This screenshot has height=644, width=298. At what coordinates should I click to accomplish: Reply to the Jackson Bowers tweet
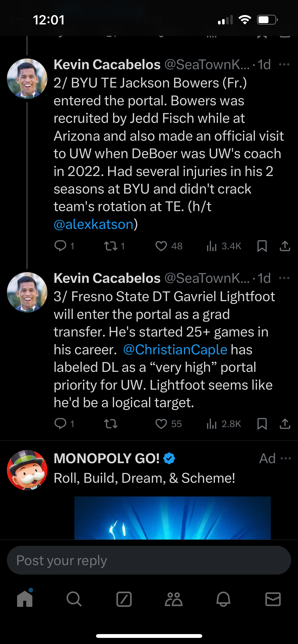60,246
